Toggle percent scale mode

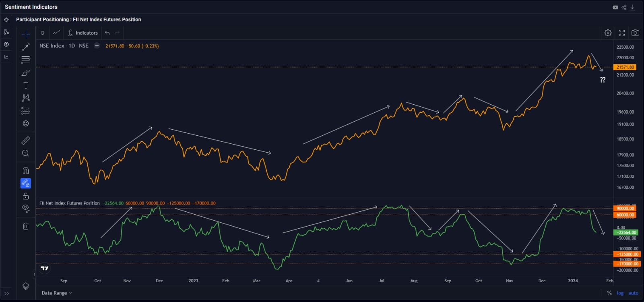tap(609, 293)
